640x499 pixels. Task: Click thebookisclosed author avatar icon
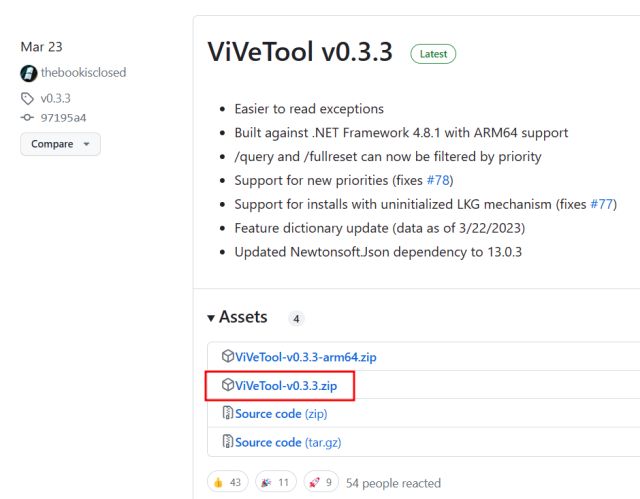pos(28,73)
